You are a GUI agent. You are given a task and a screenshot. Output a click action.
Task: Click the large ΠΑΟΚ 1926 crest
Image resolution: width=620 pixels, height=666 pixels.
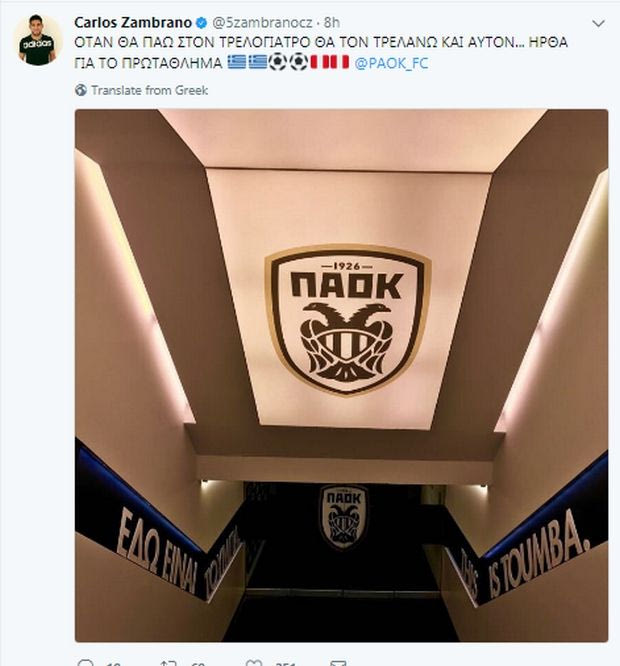pyautogui.click(x=348, y=320)
